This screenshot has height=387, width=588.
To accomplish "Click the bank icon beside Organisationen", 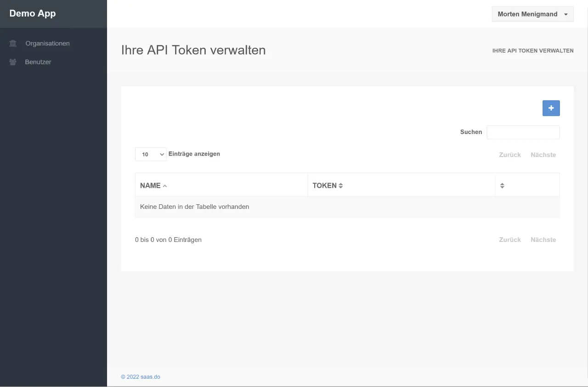I will point(13,44).
